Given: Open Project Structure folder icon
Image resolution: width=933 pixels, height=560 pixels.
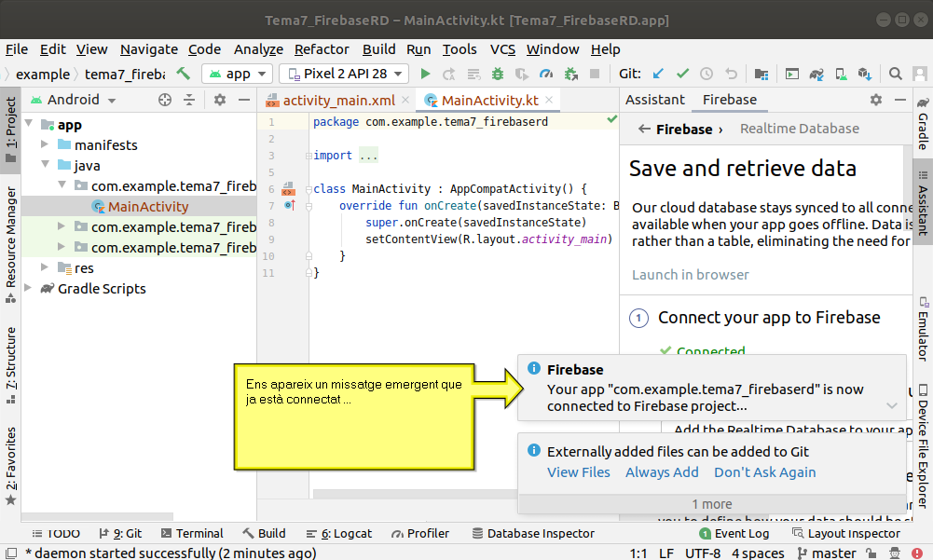Looking at the screenshot, I should pos(761,74).
